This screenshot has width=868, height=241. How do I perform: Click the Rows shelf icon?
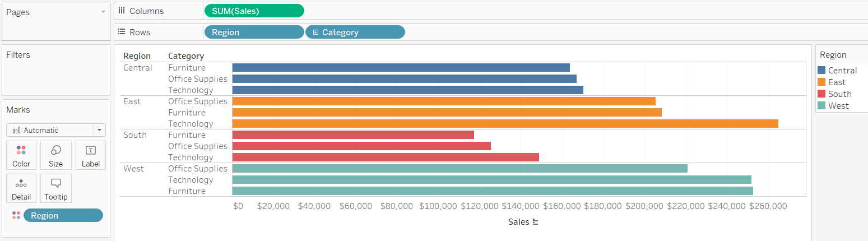[122, 32]
